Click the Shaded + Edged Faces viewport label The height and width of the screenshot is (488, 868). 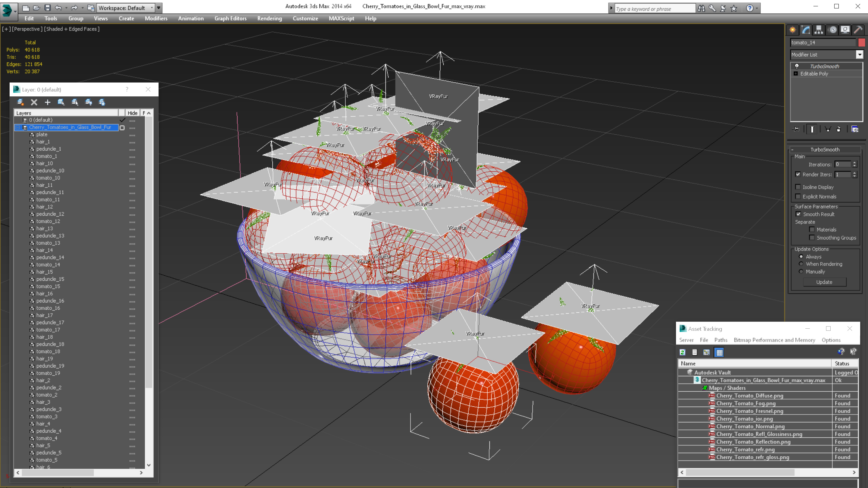[72, 29]
